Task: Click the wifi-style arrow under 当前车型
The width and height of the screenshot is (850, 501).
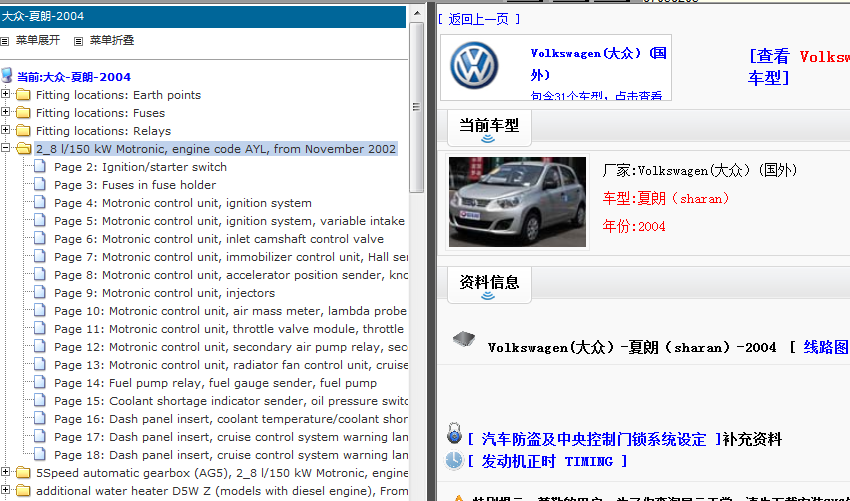Action: [488, 139]
